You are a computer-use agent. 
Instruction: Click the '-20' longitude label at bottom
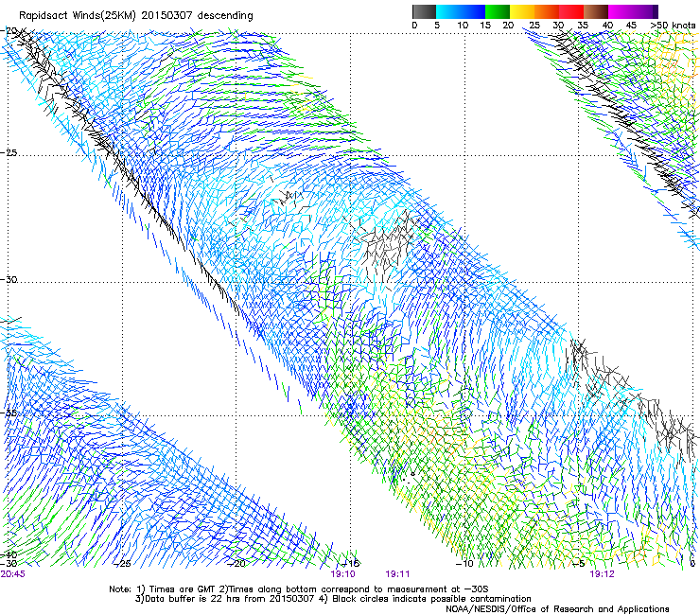pyautogui.click(x=236, y=564)
